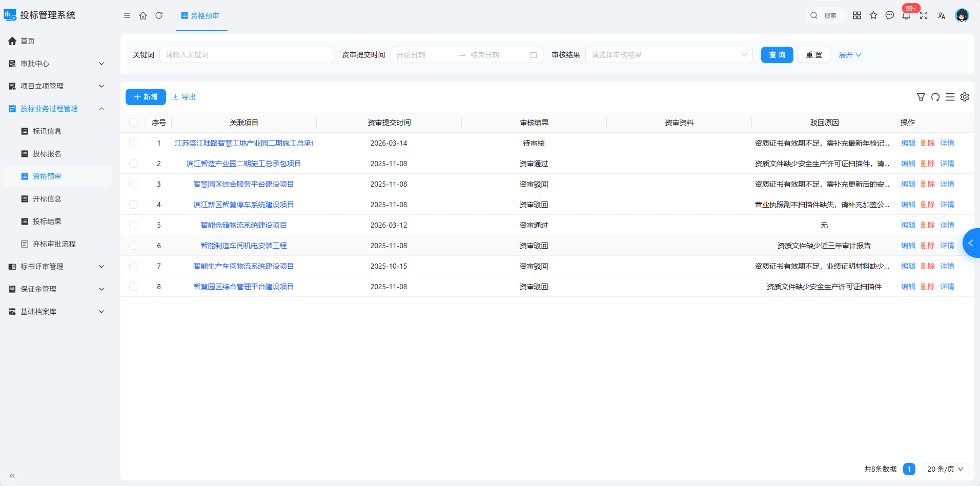This screenshot has height=486, width=980.
Task: Click the 查询 search button
Action: coord(777,55)
